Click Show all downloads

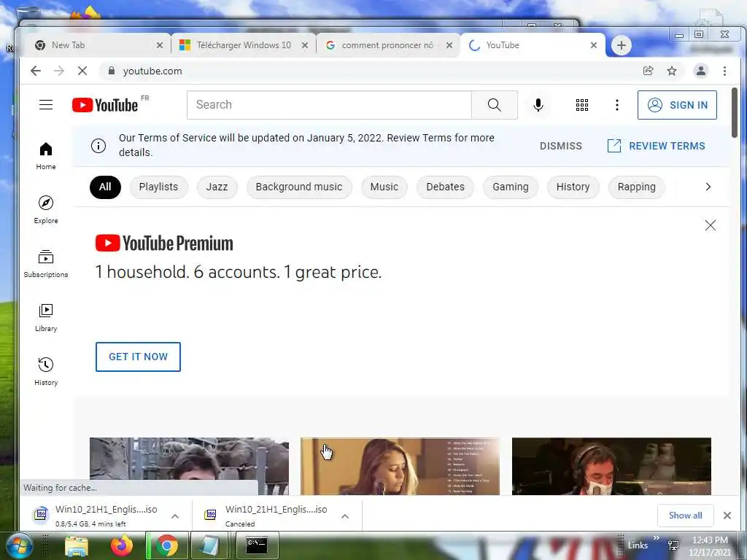pos(685,516)
